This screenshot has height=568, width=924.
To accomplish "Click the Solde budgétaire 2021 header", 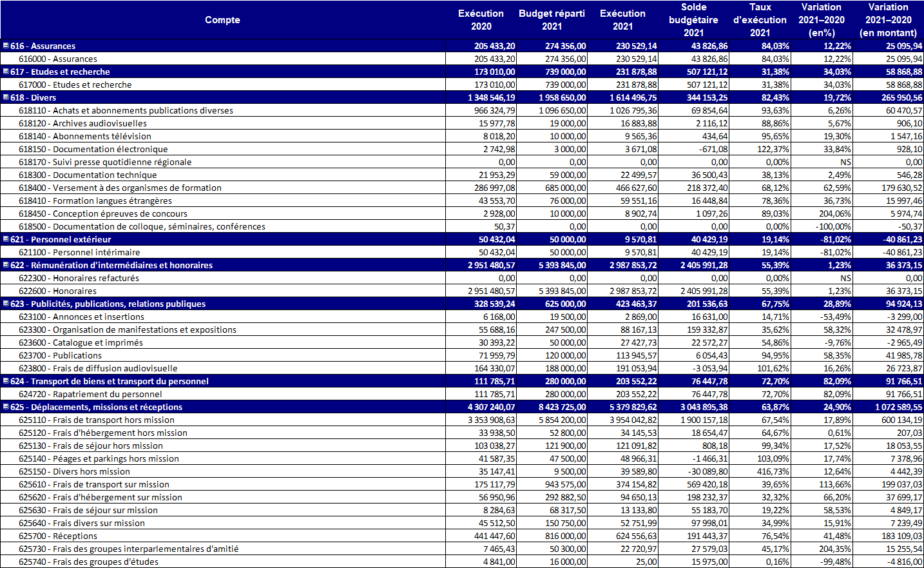I will point(693,20).
